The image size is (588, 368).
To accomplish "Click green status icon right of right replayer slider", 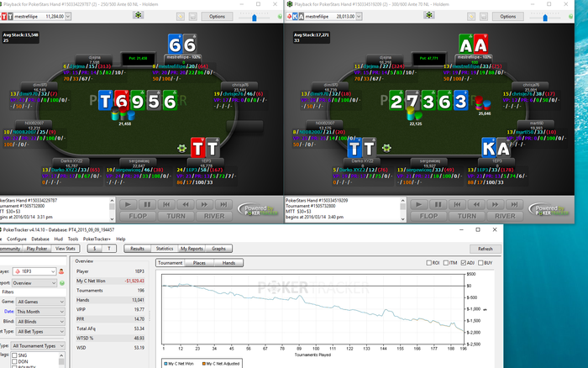I will coord(570,17).
